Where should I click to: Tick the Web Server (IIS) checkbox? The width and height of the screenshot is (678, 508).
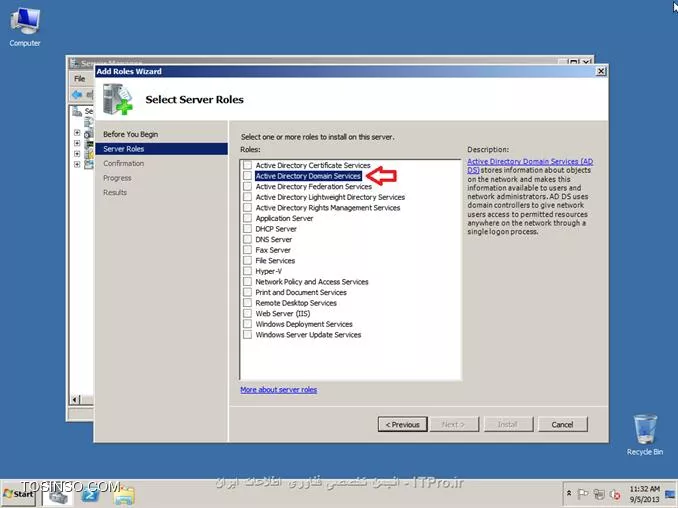[247, 313]
